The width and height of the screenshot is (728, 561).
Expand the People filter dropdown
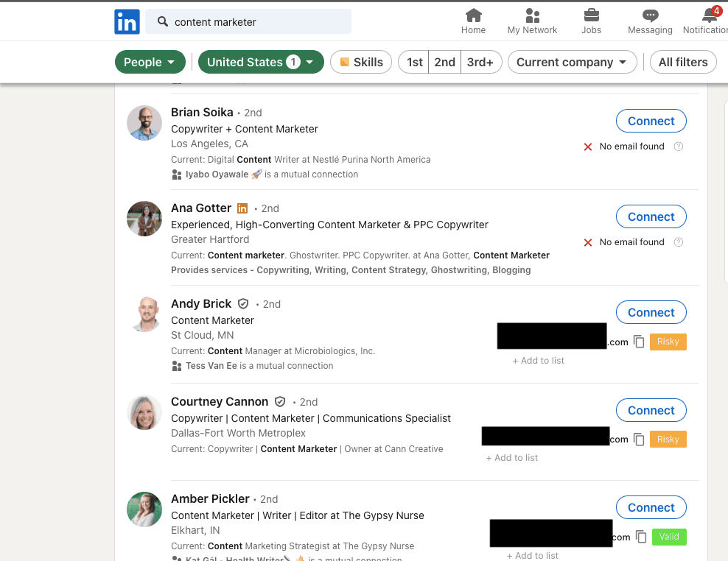pyautogui.click(x=150, y=62)
